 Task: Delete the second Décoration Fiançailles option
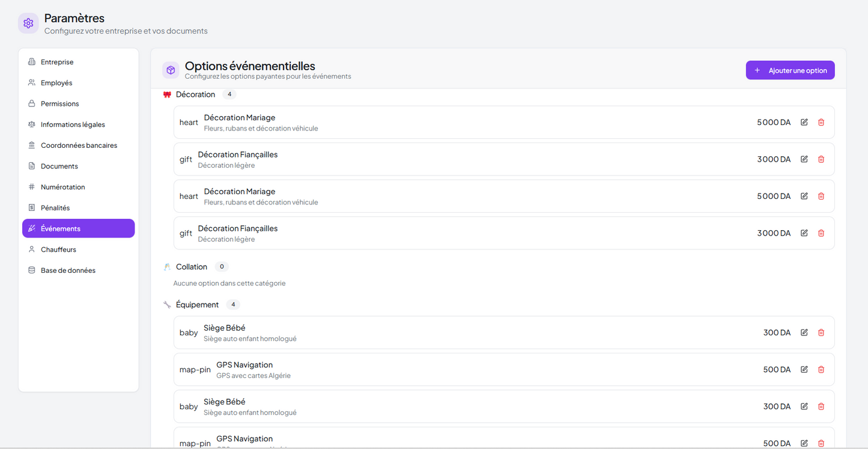tap(821, 233)
